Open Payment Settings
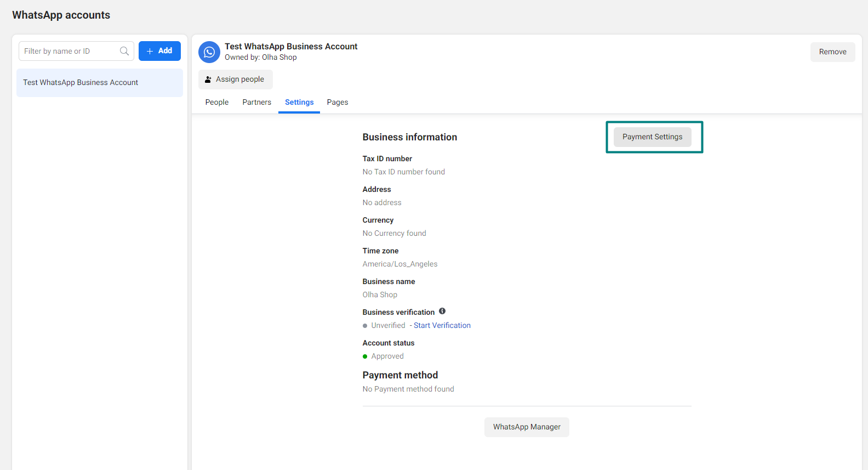868x470 pixels. pyautogui.click(x=653, y=137)
